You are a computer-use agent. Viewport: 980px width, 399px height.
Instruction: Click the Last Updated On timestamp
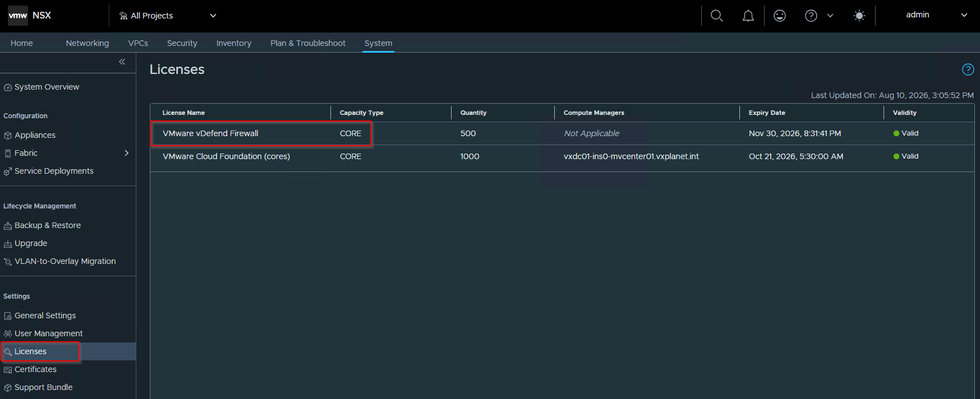[x=892, y=95]
